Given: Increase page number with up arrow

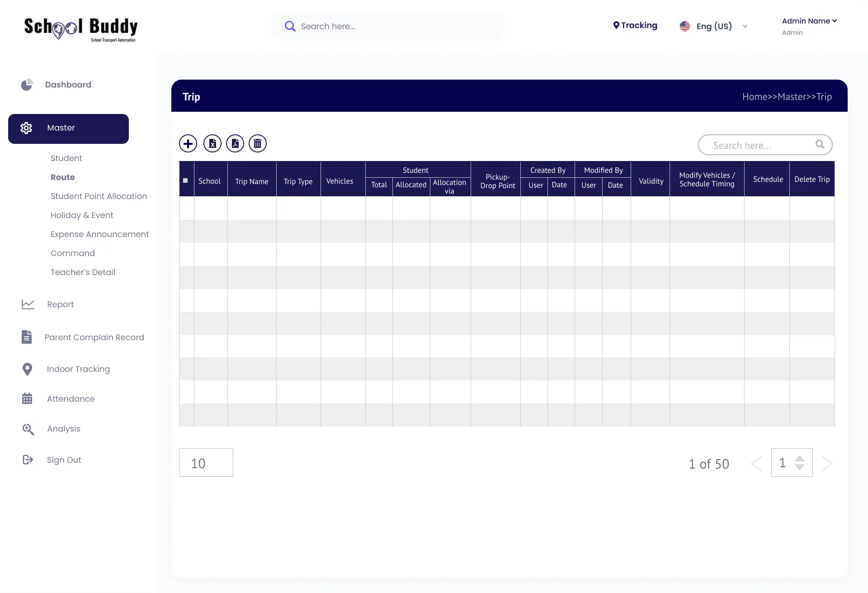Looking at the screenshot, I should pos(799,458).
